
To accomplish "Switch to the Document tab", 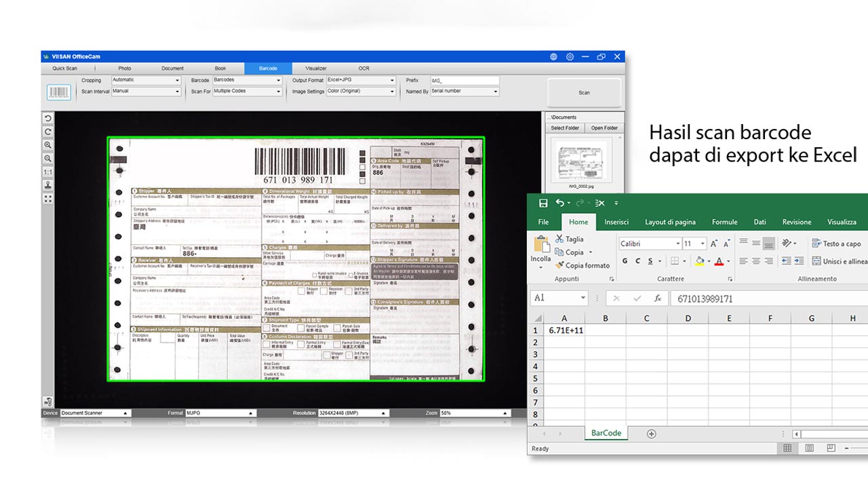I will [x=172, y=69].
